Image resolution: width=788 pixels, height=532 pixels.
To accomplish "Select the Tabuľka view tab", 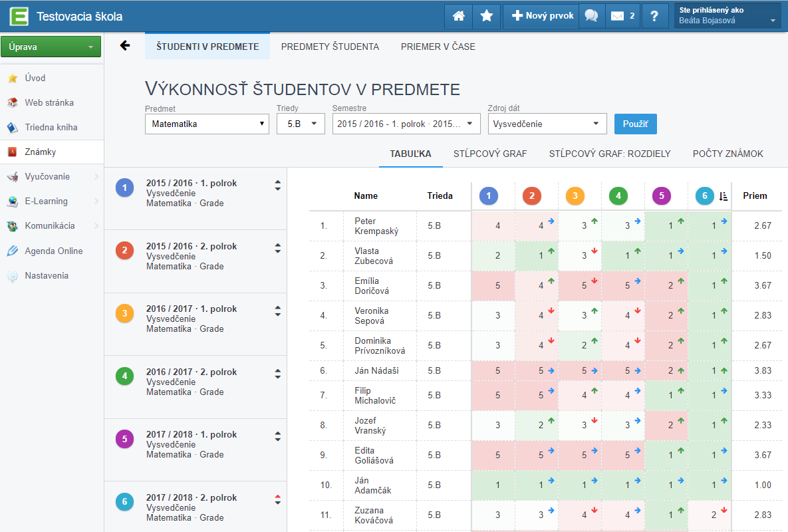I will click(x=410, y=154).
